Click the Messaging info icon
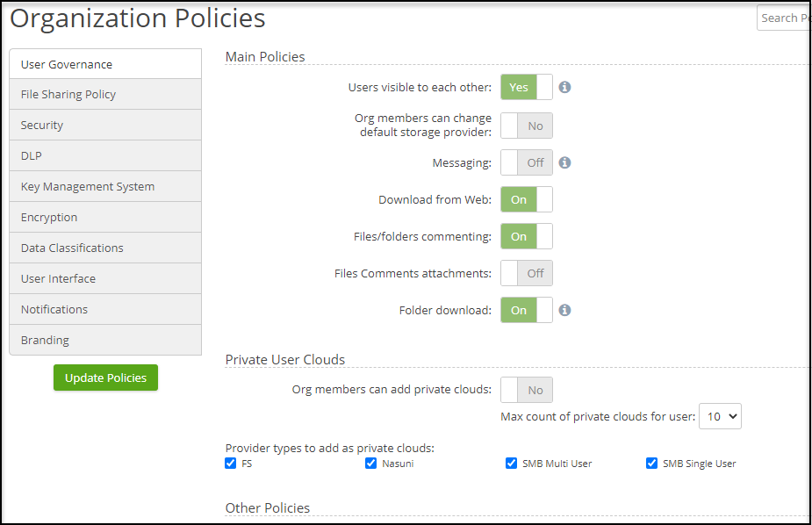This screenshot has width=812, height=525. (x=565, y=162)
